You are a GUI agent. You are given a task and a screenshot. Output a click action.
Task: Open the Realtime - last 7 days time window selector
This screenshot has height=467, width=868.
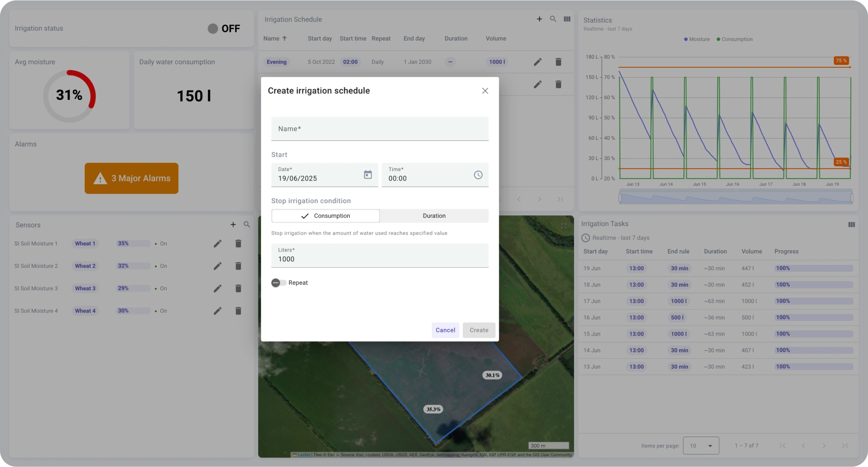point(616,238)
